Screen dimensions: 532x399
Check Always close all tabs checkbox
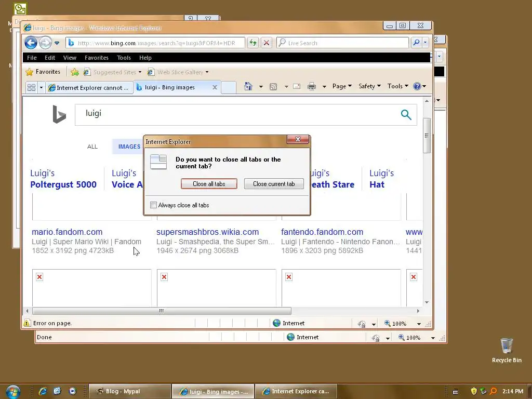(153, 205)
